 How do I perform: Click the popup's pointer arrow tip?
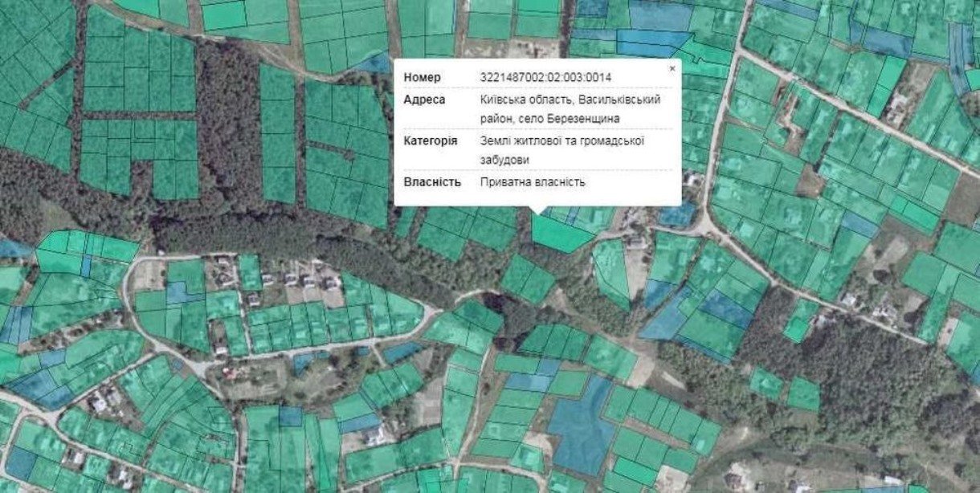(x=538, y=214)
